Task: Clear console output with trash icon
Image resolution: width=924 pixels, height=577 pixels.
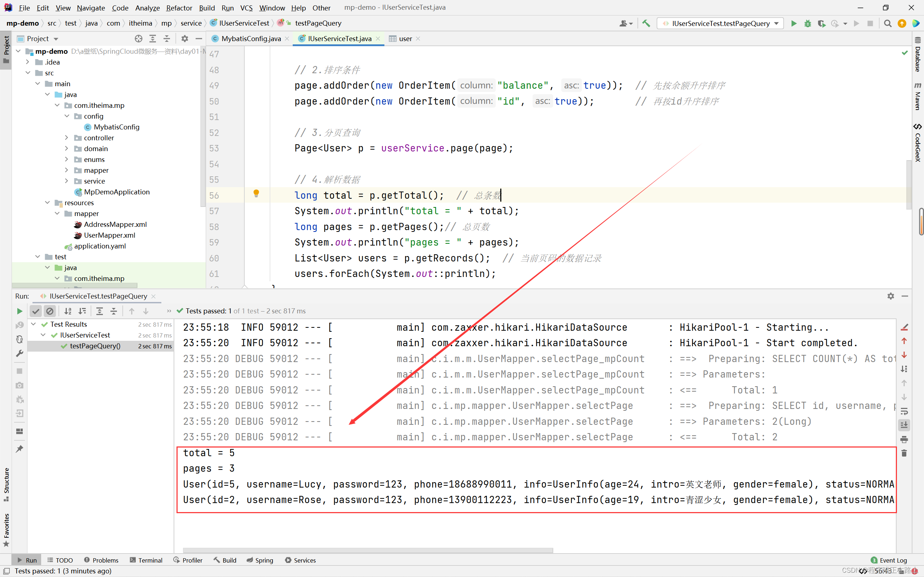Action: pyautogui.click(x=904, y=453)
